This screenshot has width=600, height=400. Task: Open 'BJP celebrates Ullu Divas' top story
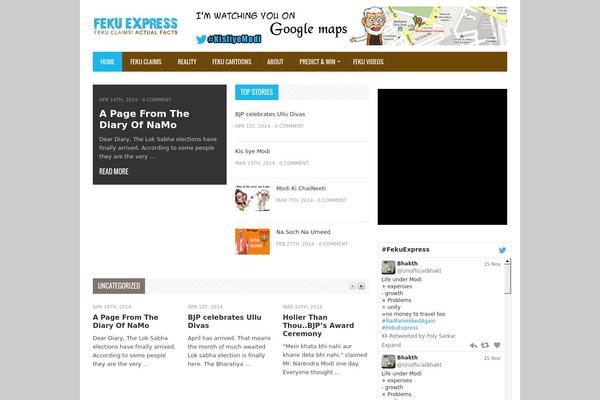tap(270, 114)
